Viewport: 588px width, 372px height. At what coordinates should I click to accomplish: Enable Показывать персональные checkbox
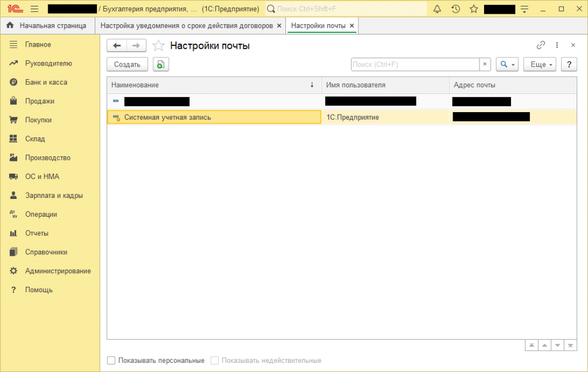click(111, 361)
